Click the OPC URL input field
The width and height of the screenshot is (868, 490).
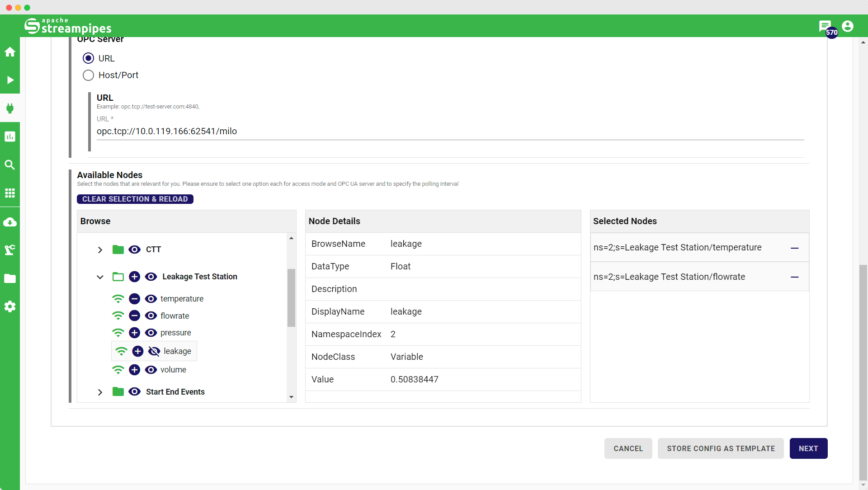coord(449,131)
